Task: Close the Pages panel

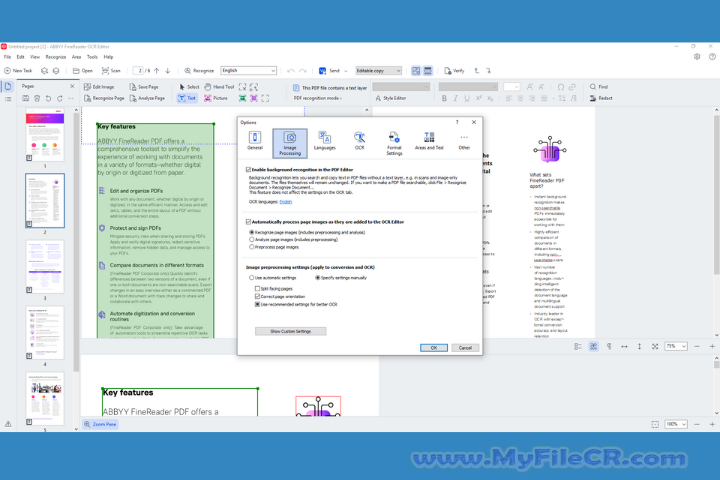Action: [72, 86]
